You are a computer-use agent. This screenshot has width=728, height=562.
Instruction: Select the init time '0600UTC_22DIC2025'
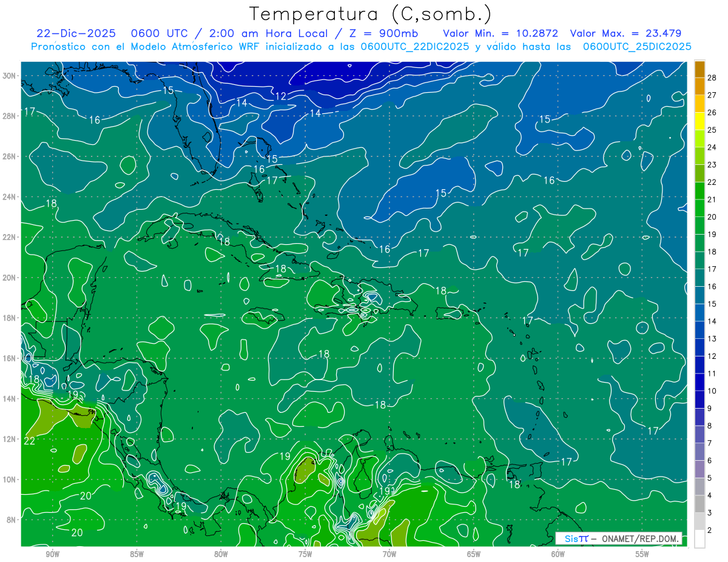pyautogui.click(x=414, y=47)
